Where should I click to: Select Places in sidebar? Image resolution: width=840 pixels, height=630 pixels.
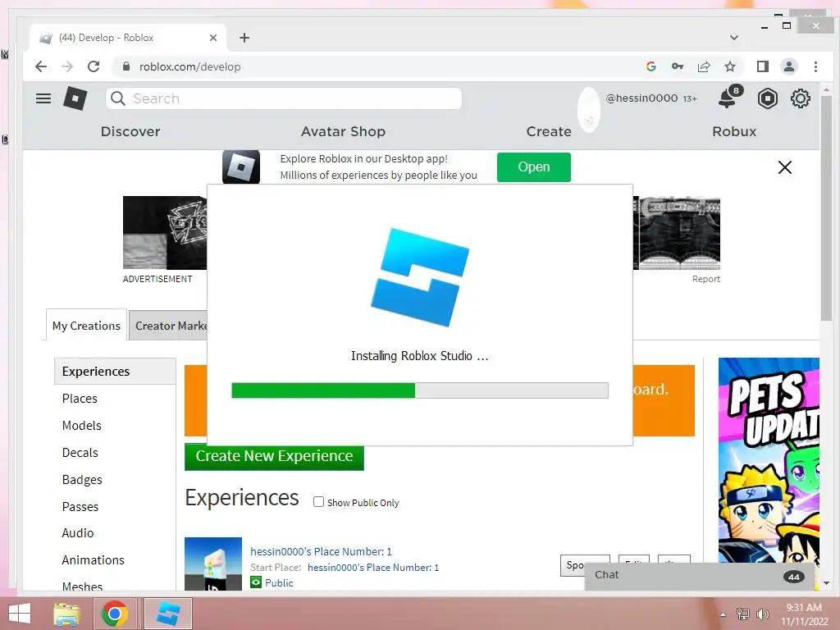click(80, 399)
